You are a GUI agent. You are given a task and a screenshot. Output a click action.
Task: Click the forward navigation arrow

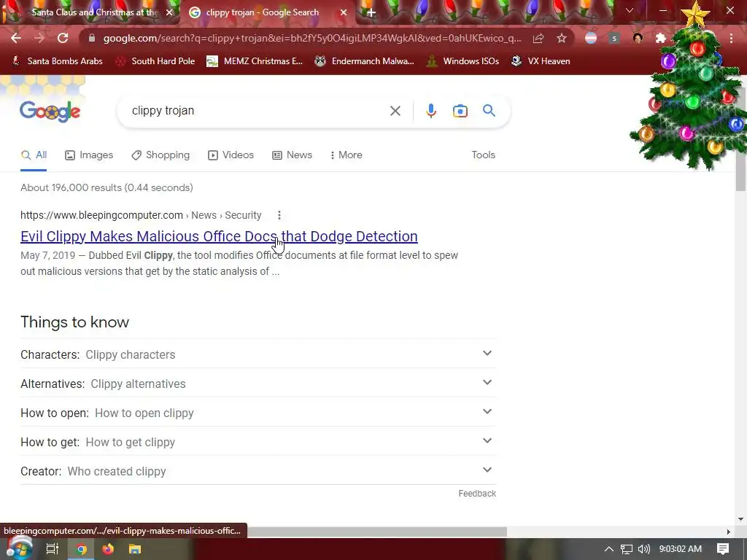point(39,38)
